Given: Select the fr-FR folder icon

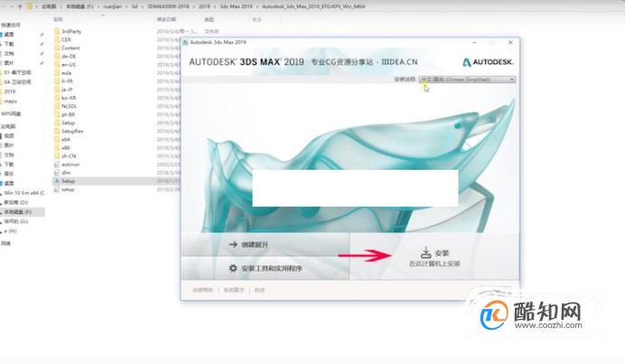Looking at the screenshot, I should point(57,81).
